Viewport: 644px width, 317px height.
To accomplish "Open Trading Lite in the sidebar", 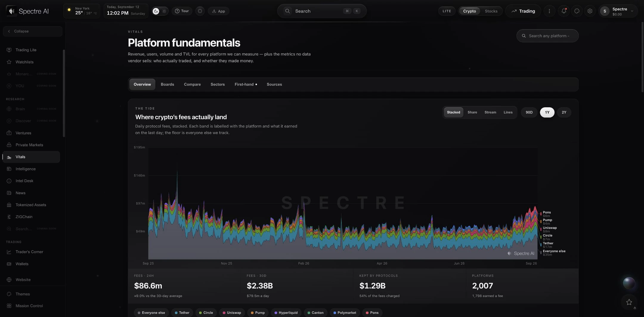I will [31, 50].
